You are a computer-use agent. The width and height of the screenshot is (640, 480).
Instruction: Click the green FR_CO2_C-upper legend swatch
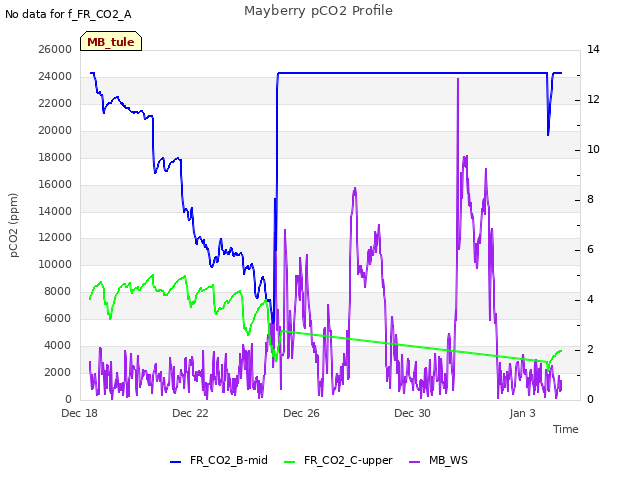(x=289, y=462)
